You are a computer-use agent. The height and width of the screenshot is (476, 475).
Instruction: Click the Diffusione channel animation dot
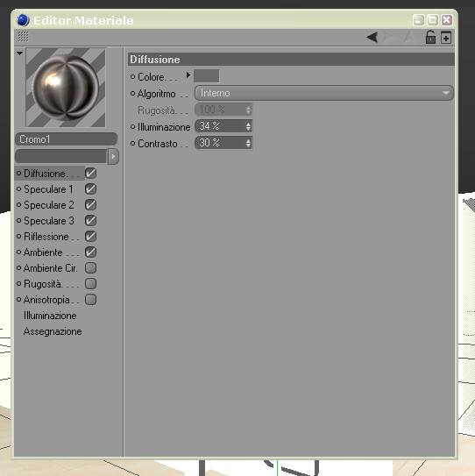[18, 173]
